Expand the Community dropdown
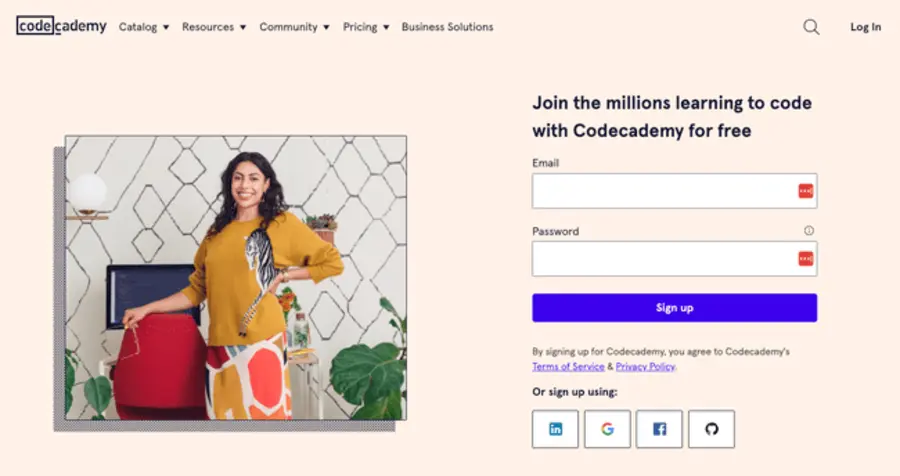The width and height of the screenshot is (900, 476). click(x=294, y=27)
